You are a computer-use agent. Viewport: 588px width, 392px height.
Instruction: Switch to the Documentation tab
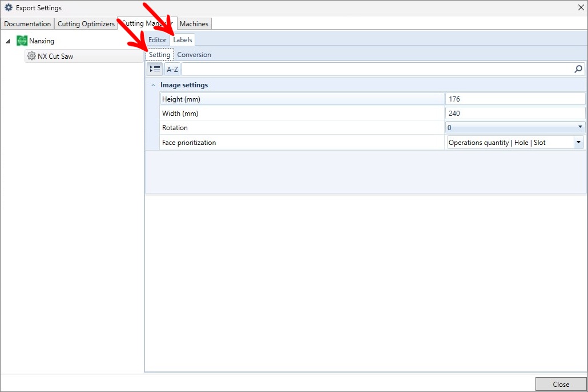(27, 23)
